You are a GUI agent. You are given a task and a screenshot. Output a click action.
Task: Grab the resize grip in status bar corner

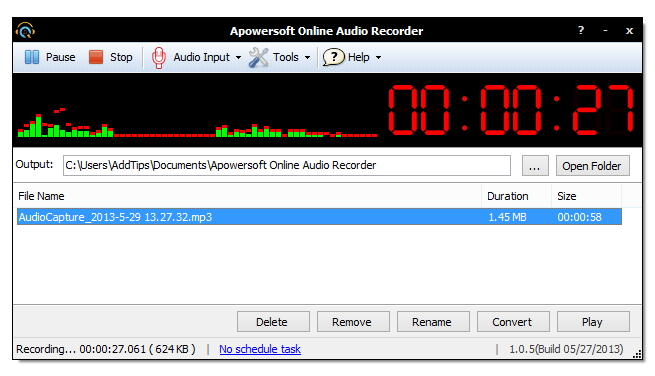pyautogui.click(x=637, y=355)
